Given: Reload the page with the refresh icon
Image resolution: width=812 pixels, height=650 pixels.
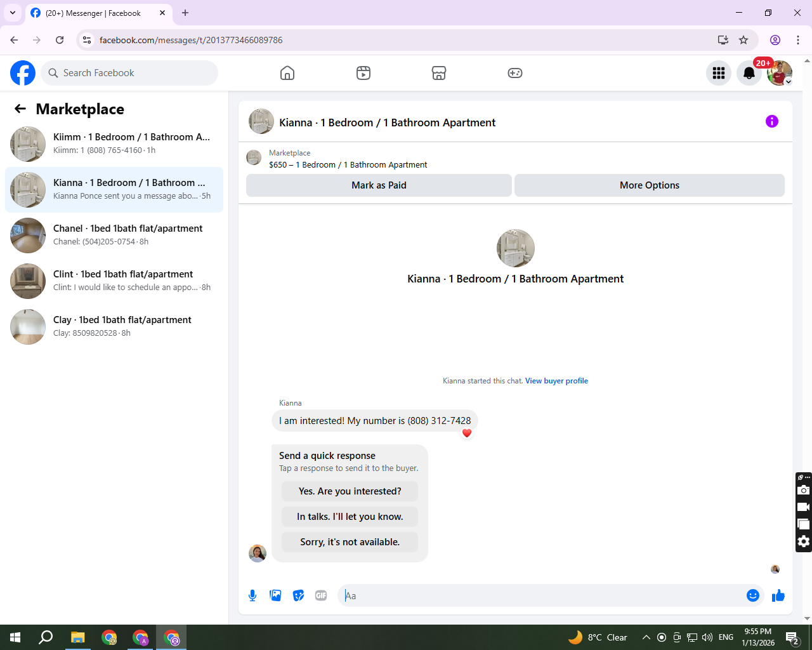Looking at the screenshot, I should (60, 40).
